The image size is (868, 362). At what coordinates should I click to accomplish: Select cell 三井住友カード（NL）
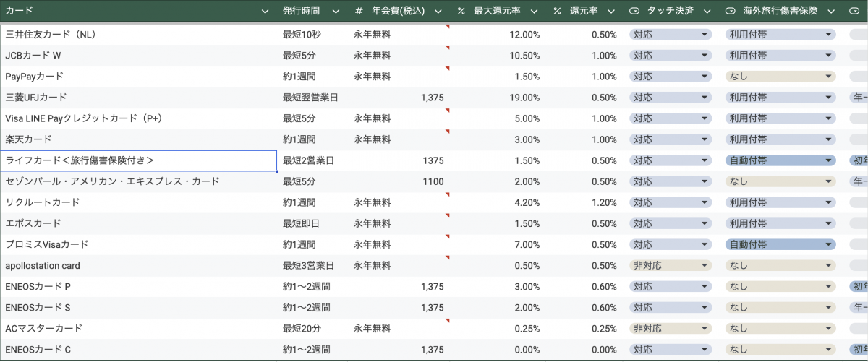[139, 34]
